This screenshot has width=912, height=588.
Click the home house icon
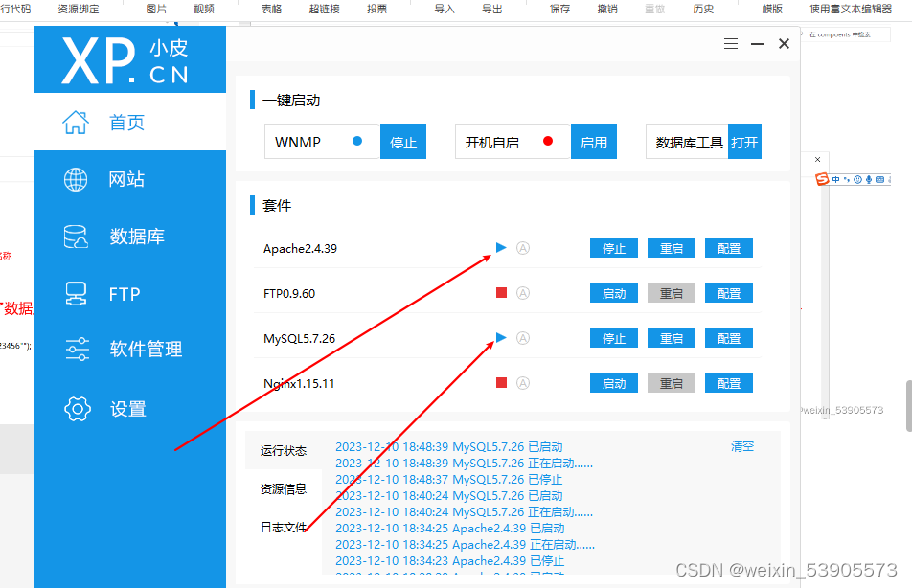pos(76,123)
